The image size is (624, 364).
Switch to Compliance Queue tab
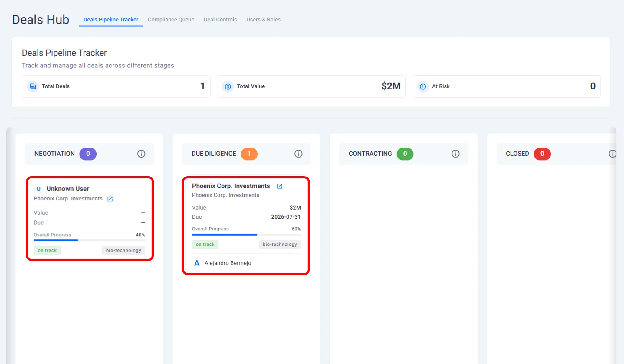(171, 20)
